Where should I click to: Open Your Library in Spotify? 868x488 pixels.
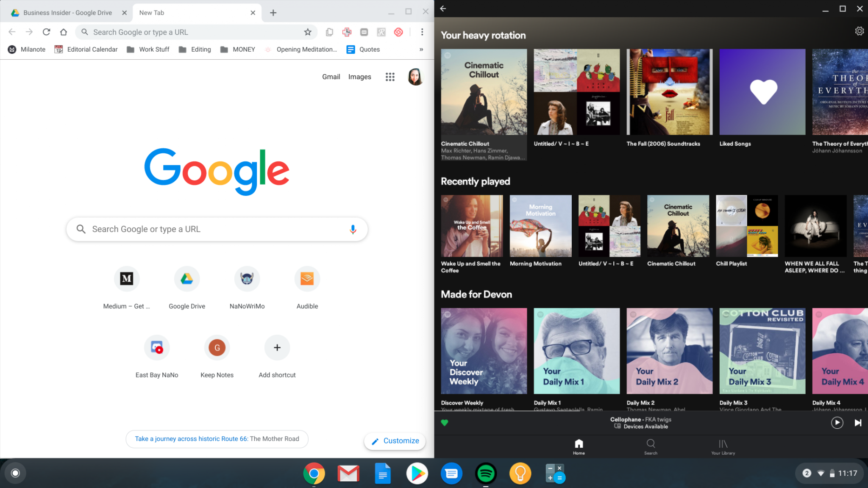click(723, 446)
